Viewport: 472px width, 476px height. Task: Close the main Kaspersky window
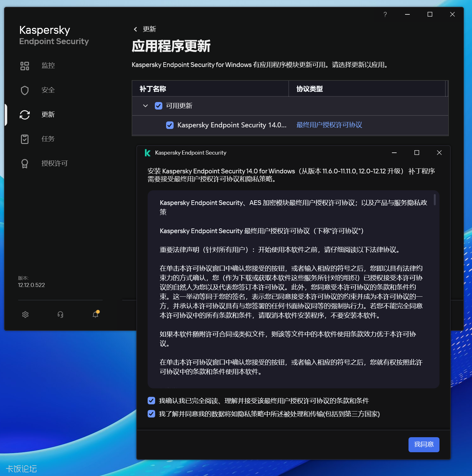tap(452, 14)
